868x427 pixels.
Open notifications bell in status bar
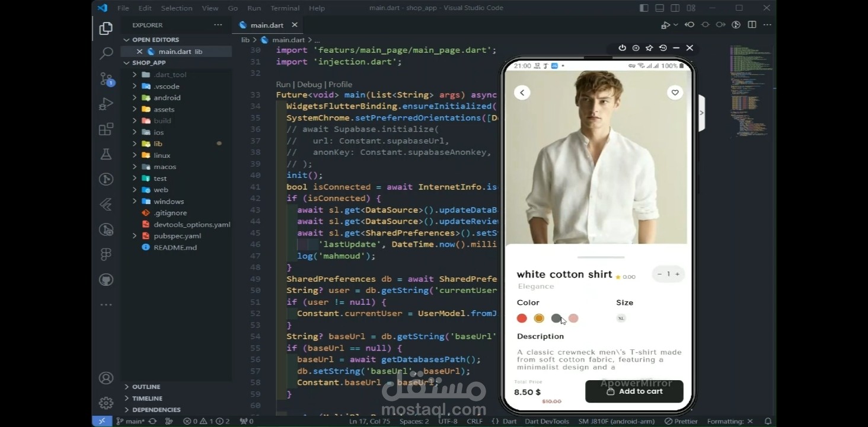[x=768, y=421]
